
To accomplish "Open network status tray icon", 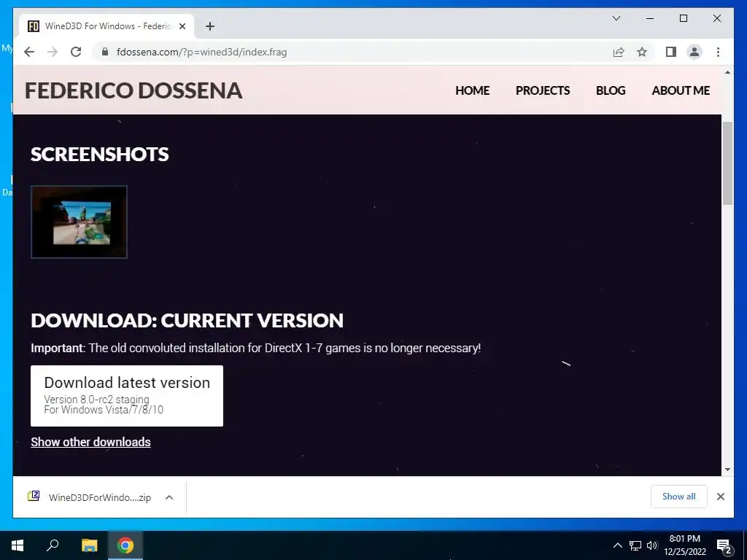I will 635,545.
